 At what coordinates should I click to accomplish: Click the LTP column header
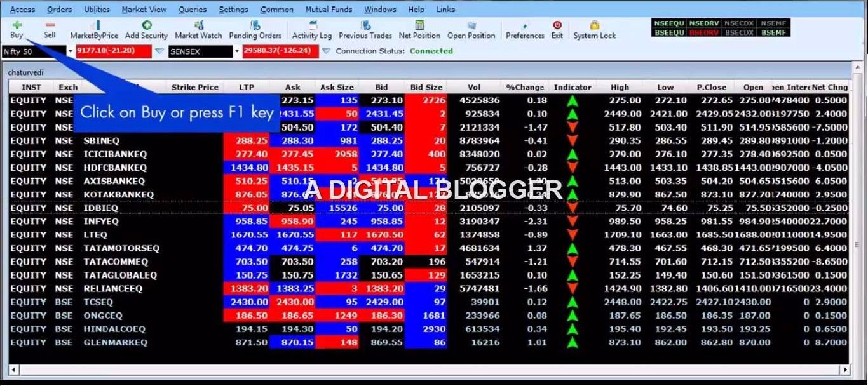point(247,88)
